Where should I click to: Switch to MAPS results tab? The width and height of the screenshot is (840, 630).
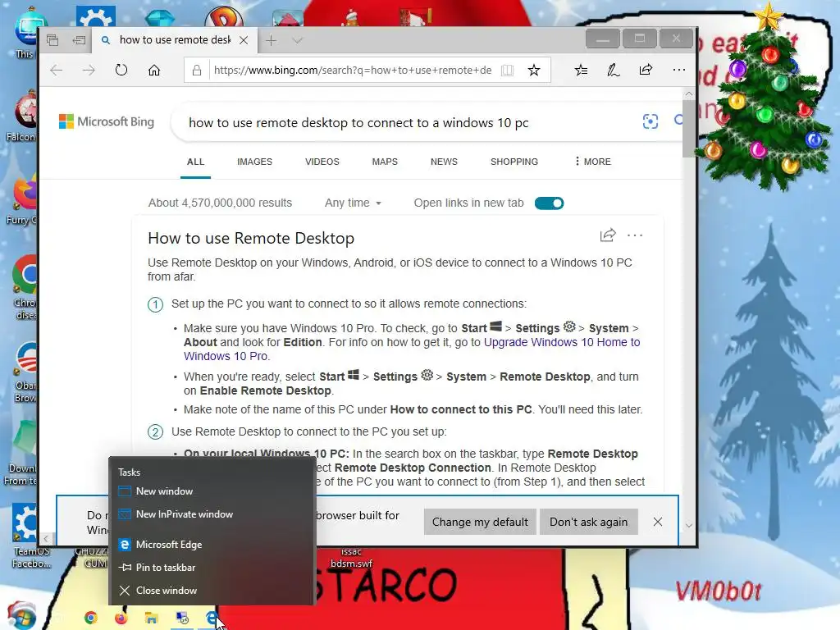coord(385,162)
